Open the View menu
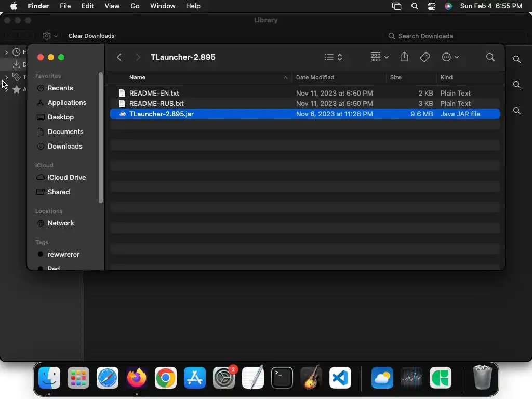This screenshot has width=532, height=399. [112, 6]
